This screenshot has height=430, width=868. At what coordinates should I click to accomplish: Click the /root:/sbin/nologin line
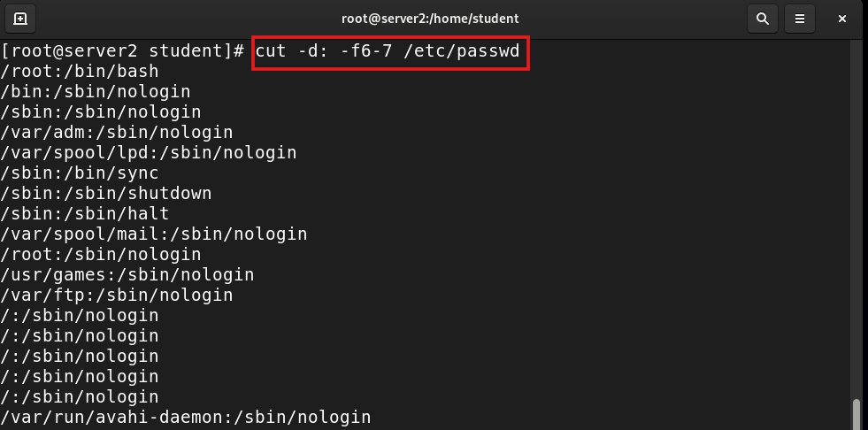pos(101,255)
